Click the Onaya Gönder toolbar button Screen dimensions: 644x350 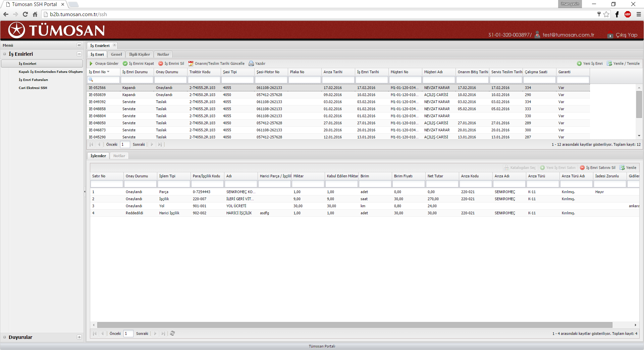point(104,63)
